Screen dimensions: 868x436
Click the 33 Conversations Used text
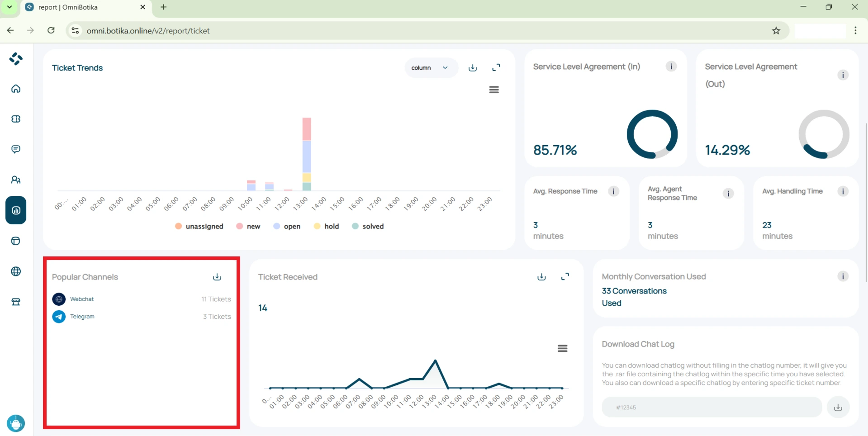click(x=634, y=297)
